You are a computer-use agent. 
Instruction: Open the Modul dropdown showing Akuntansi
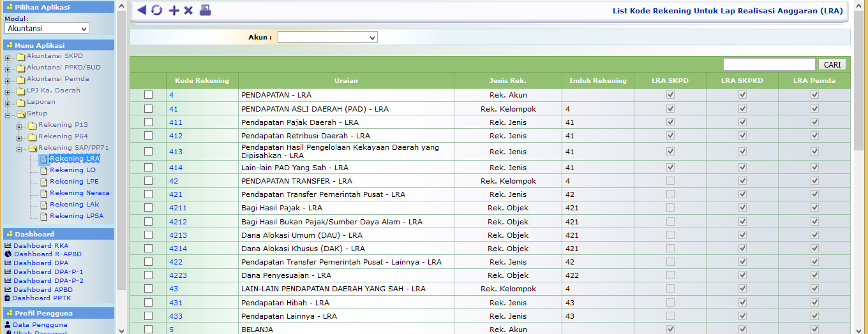47,28
